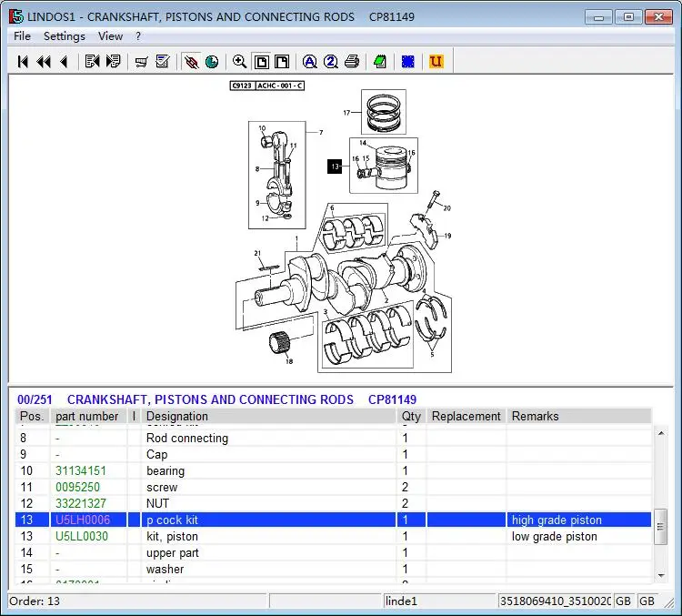682x616 pixels.
Task: Open the order checklist icon
Action: pyautogui.click(x=163, y=62)
